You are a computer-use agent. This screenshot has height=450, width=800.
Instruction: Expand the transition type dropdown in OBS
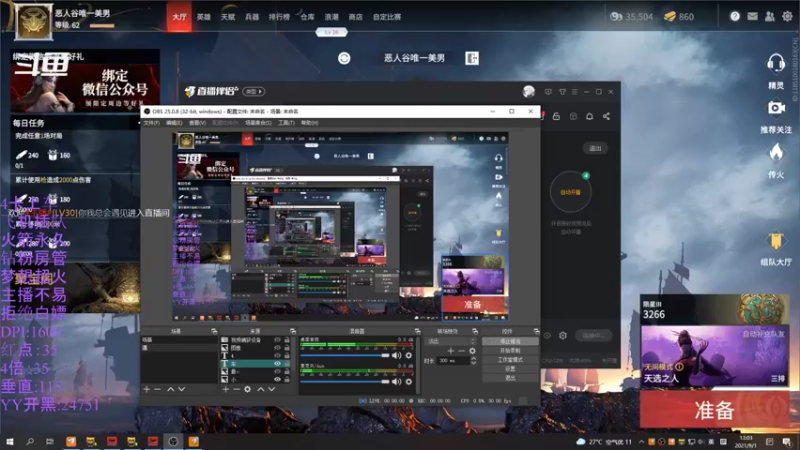452,341
